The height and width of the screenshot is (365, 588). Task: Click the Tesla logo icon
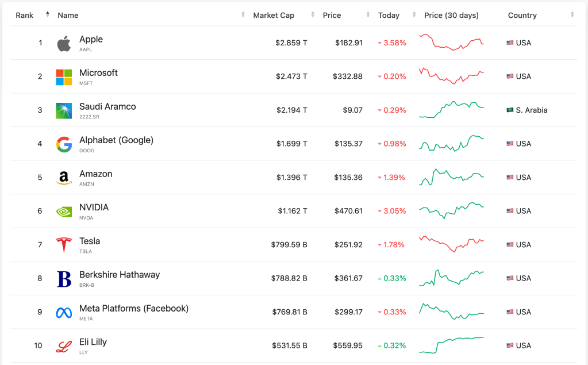64,245
